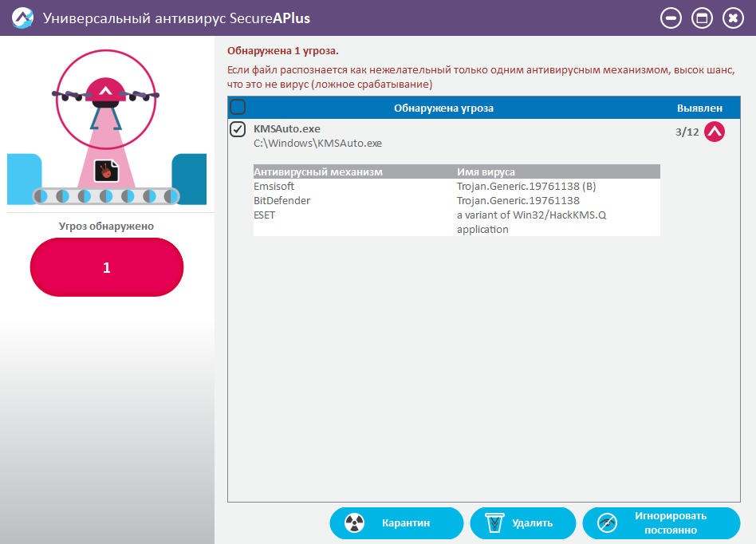Click the Угроз обнаружено label
Image resolution: width=756 pixels, height=544 pixels.
pos(106,227)
